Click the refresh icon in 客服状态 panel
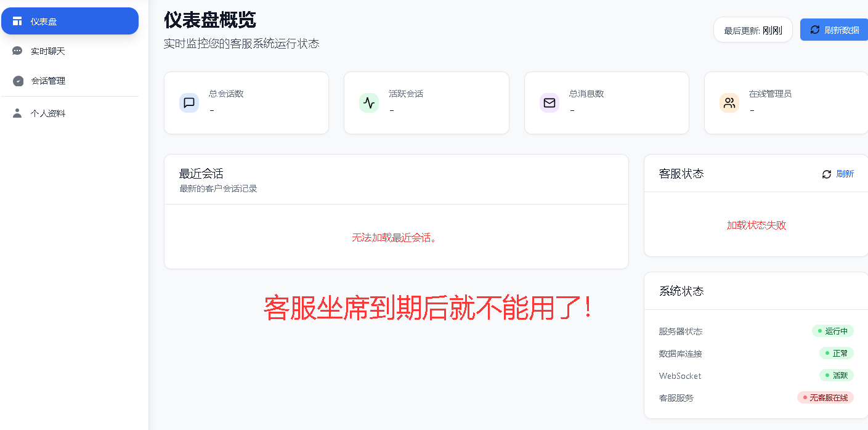 point(827,174)
